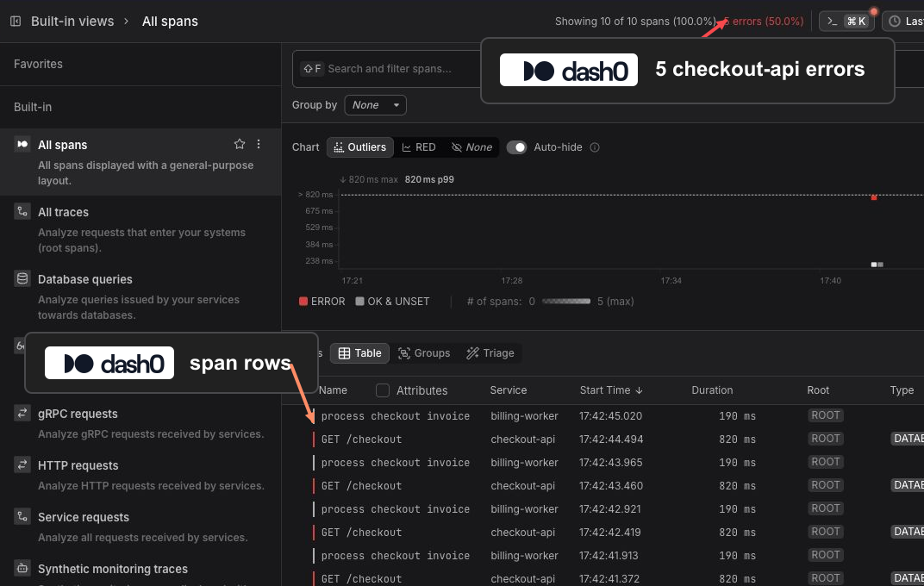Open the Service requests view
Viewport: 924px width, 586px height.
point(83,517)
